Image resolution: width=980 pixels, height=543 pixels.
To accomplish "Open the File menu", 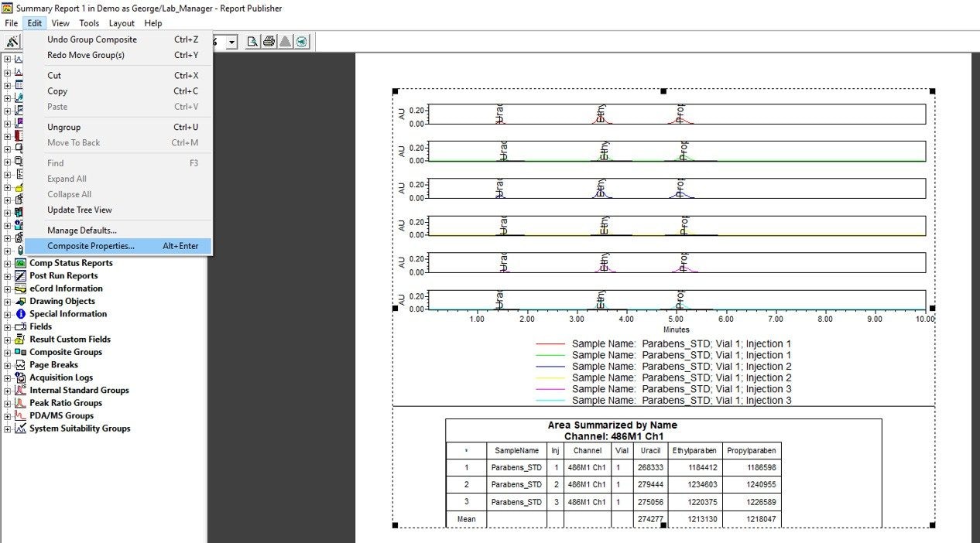I will pos(11,23).
